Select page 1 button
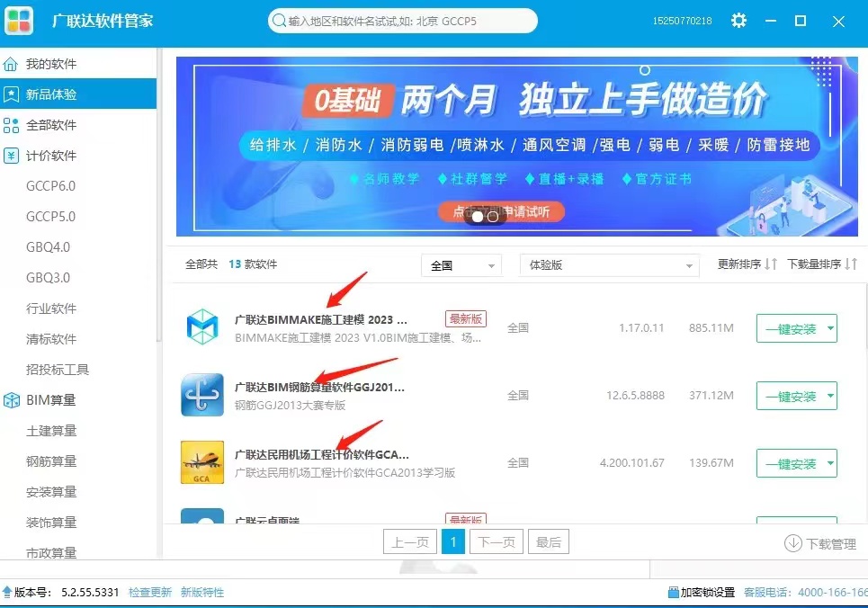 (x=453, y=541)
